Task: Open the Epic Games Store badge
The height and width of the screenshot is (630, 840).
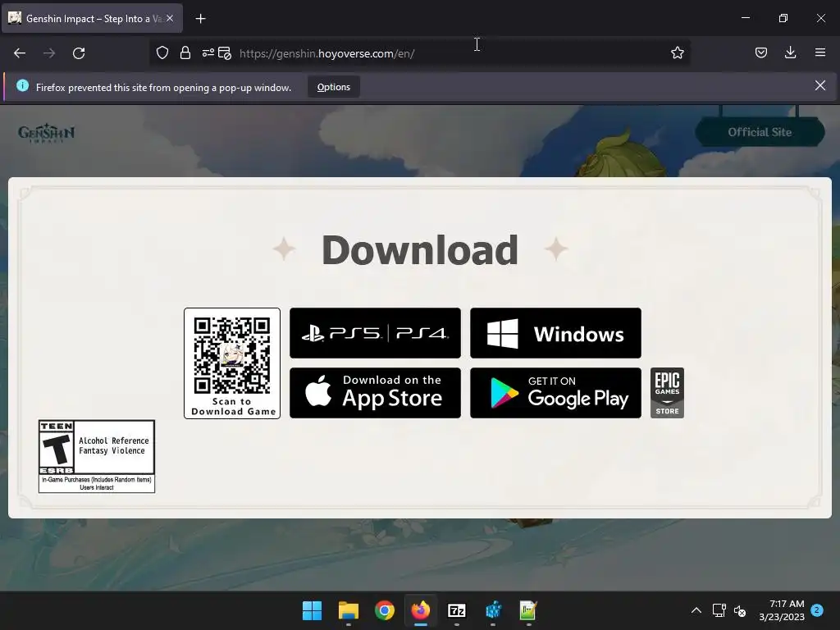Action: click(x=667, y=393)
